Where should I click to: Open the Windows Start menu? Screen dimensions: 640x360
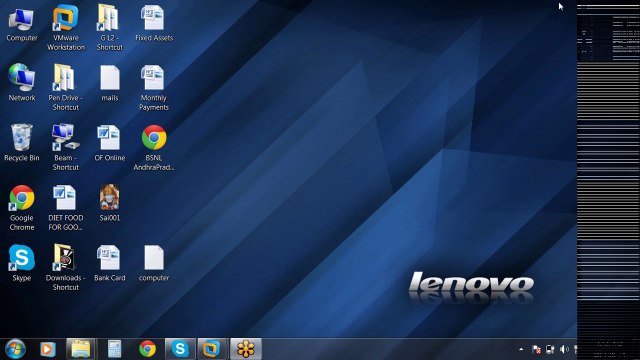16,349
